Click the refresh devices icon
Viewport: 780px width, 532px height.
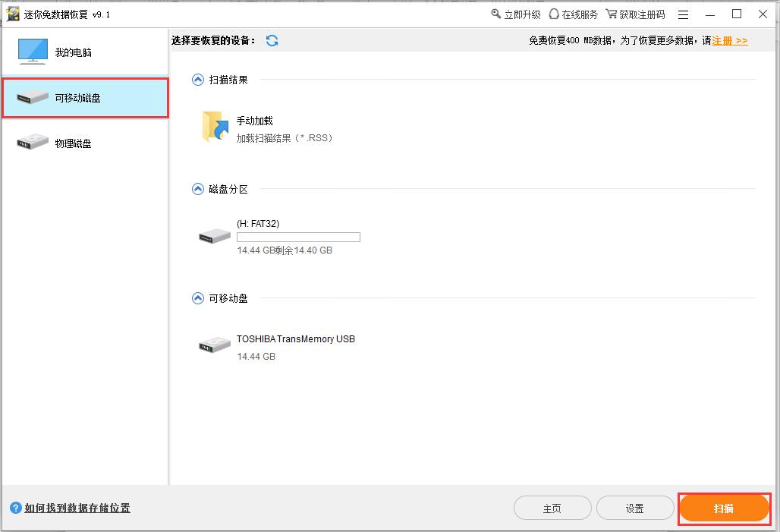(x=272, y=41)
